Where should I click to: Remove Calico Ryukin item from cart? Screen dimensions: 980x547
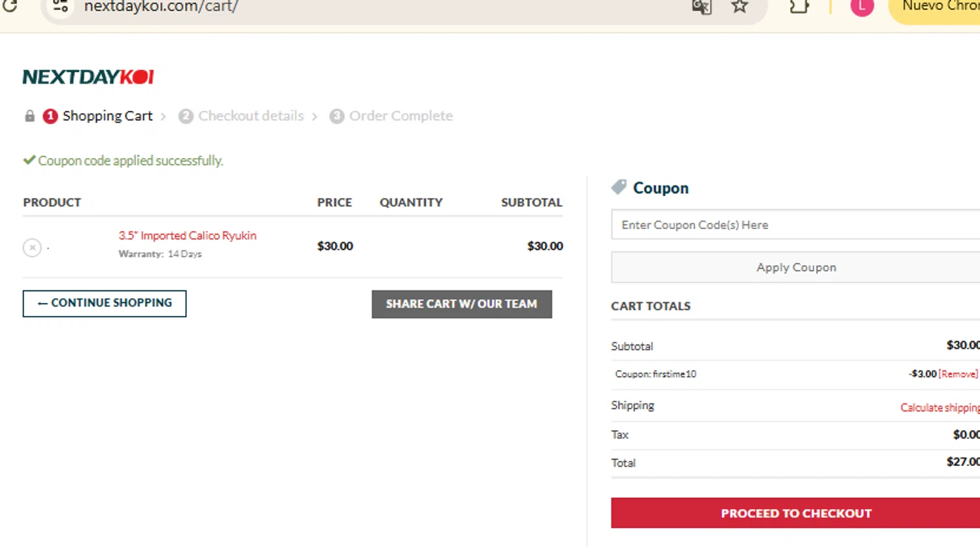tap(32, 247)
